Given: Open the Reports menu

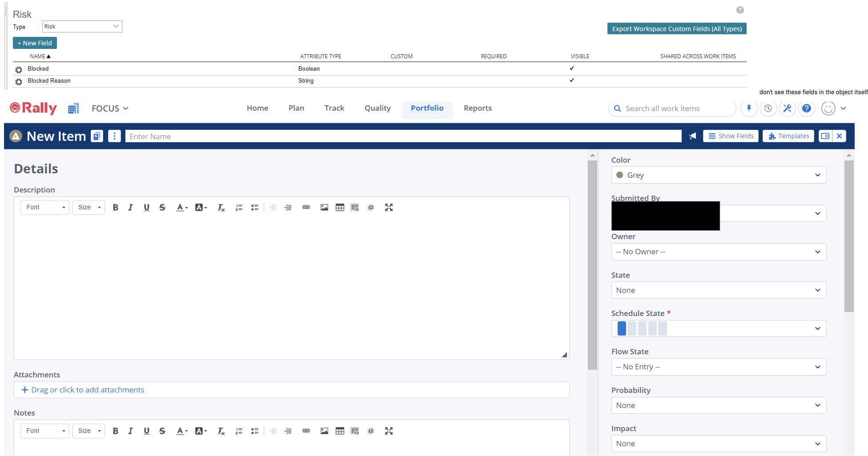Looking at the screenshot, I should click(478, 108).
